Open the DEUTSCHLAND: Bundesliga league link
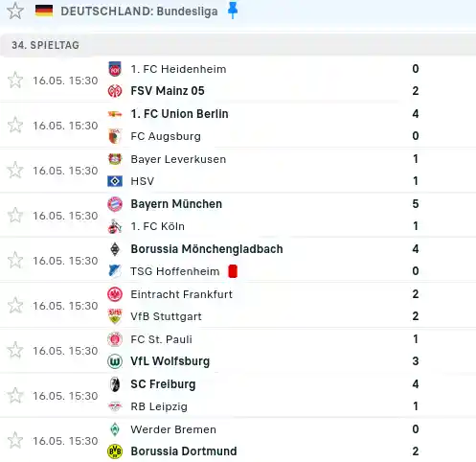This screenshot has height=462, width=476. [x=139, y=12]
